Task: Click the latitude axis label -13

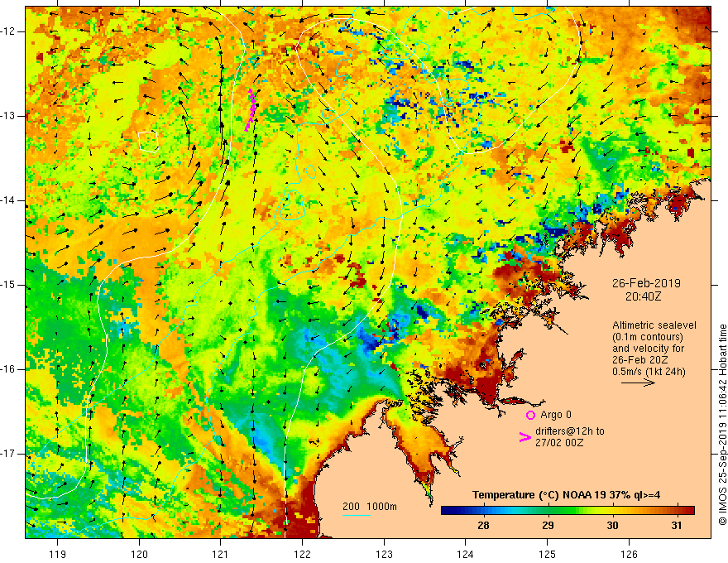Action: click(x=8, y=116)
